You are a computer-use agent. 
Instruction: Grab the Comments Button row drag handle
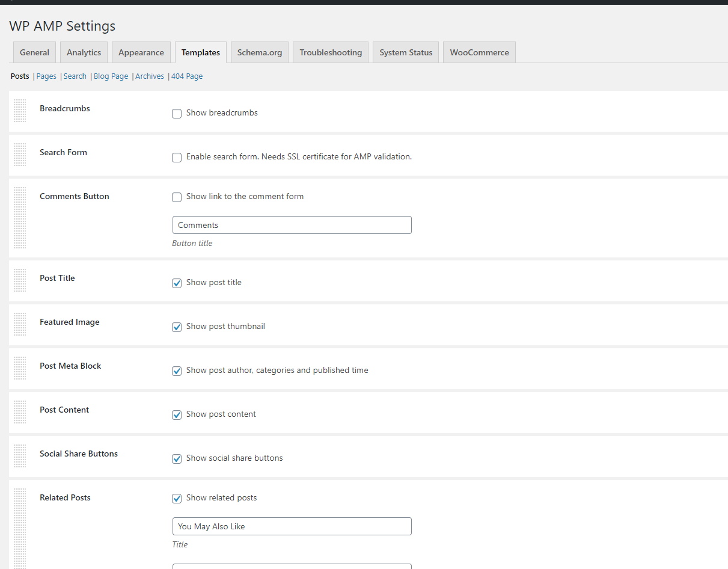tap(20, 218)
